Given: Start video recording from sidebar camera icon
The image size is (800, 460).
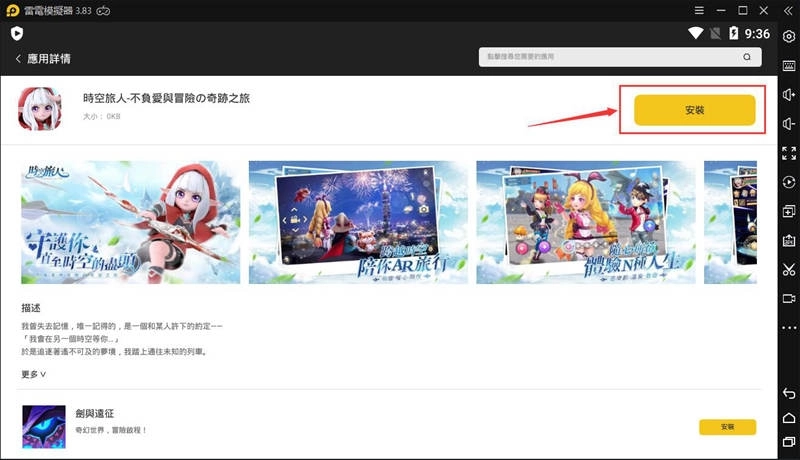Looking at the screenshot, I should pyautogui.click(x=789, y=298).
